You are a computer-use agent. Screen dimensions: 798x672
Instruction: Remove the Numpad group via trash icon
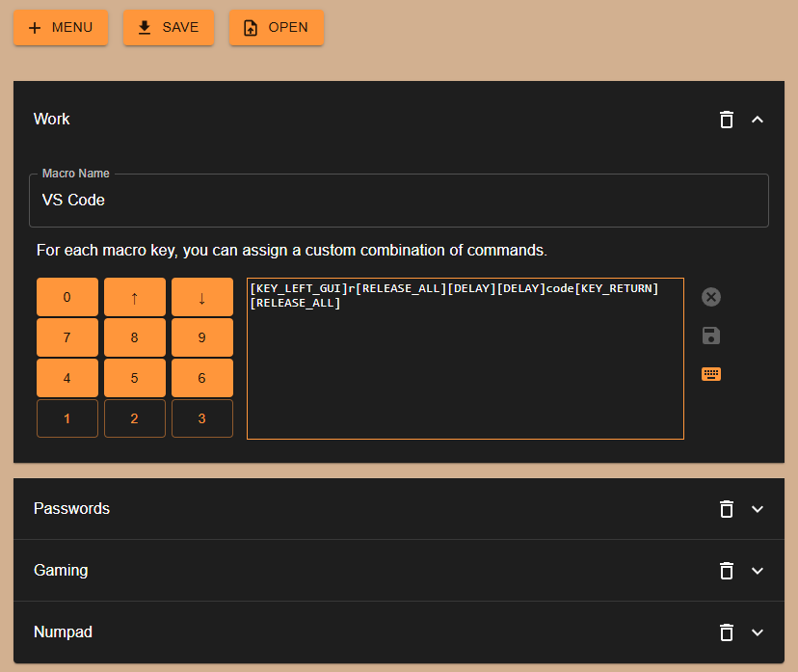[x=727, y=632]
